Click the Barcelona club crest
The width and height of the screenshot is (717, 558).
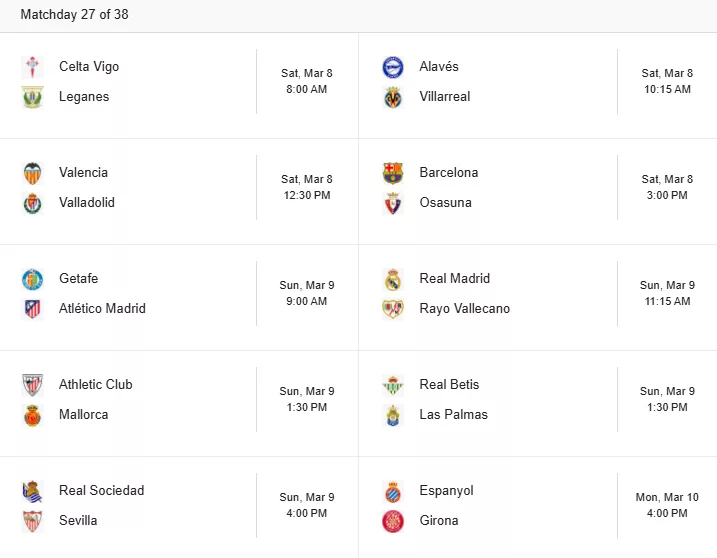(393, 173)
